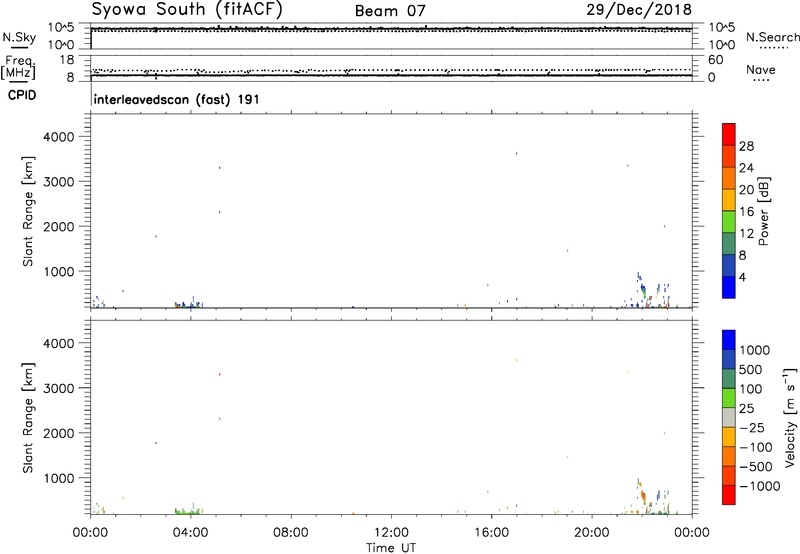Image resolution: width=800 pixels, height=554 pixels.
Task: Click "Slant Range [km]" label of power panel
Action: [x=28, y=211]
